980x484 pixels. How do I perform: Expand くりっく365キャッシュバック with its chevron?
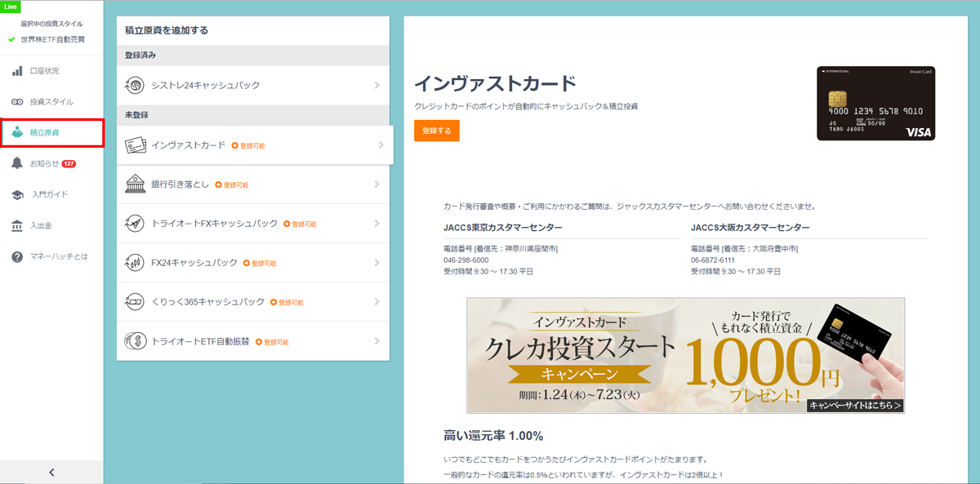pyautogui.click(x=376, y=302)
